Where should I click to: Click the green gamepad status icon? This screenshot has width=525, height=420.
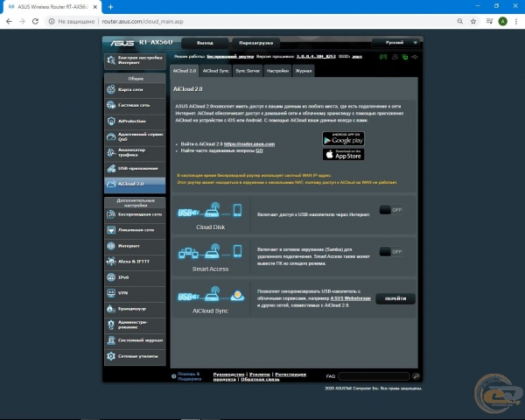[383, 57]
